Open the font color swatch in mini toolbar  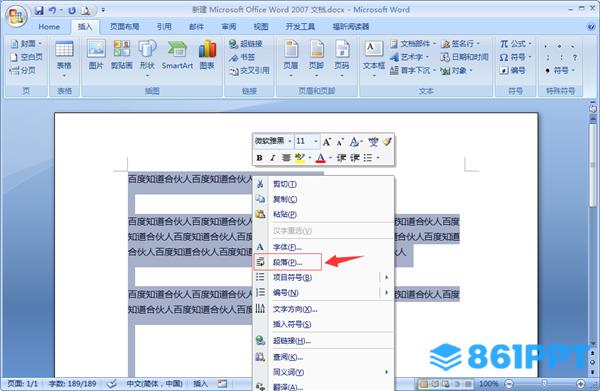(x=321, y=158)
